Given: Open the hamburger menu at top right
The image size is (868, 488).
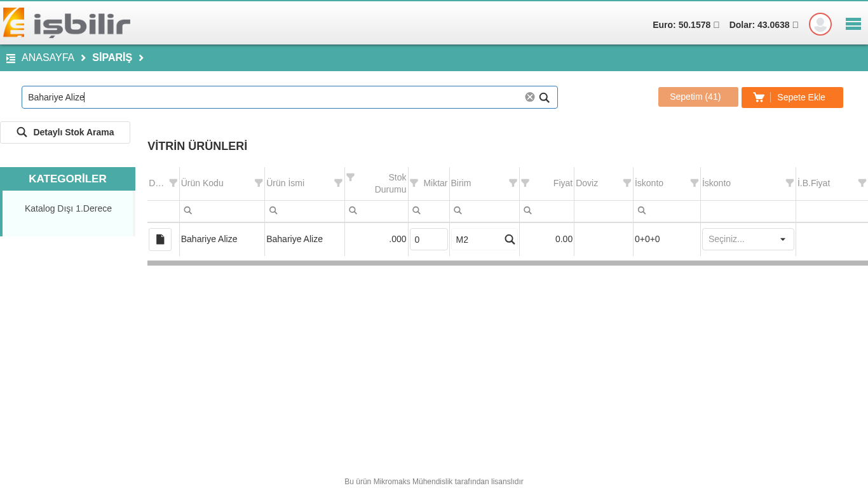Looking at the screenshot, I should pyautogui.click(x=853, y=24).
